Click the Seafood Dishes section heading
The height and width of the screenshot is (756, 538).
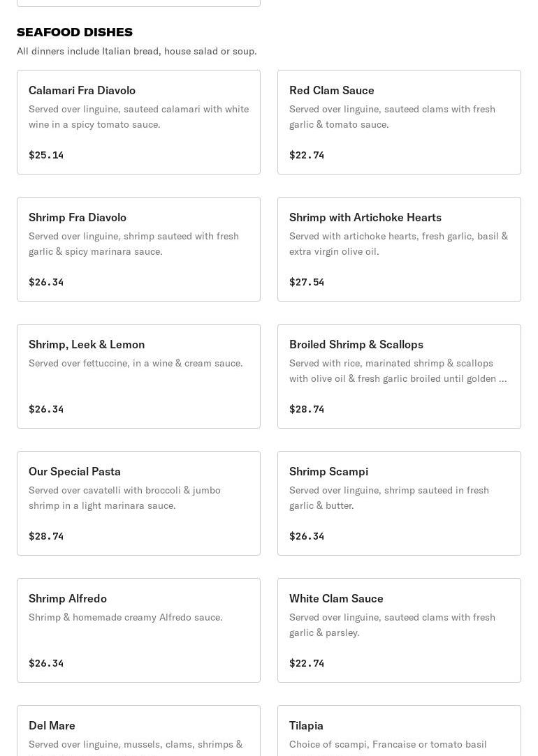[75, 32]
